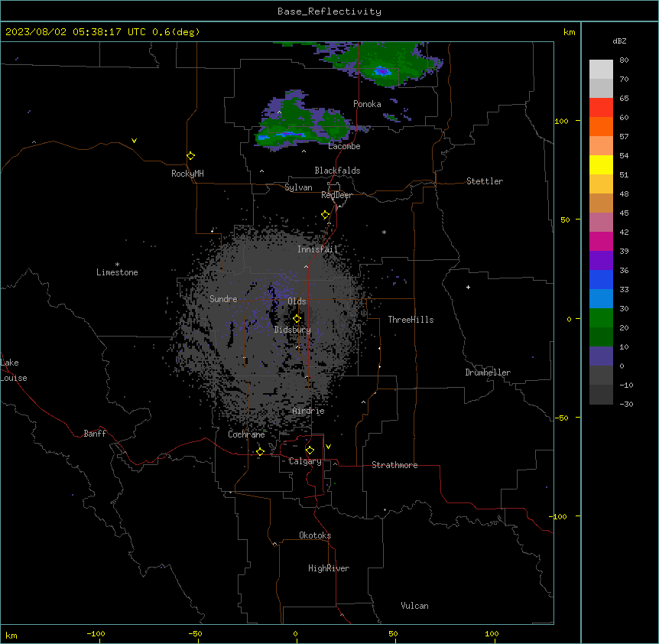Click the Cochrane town label
The height and width of the screenshot is (644, 659).
(246, 434)
